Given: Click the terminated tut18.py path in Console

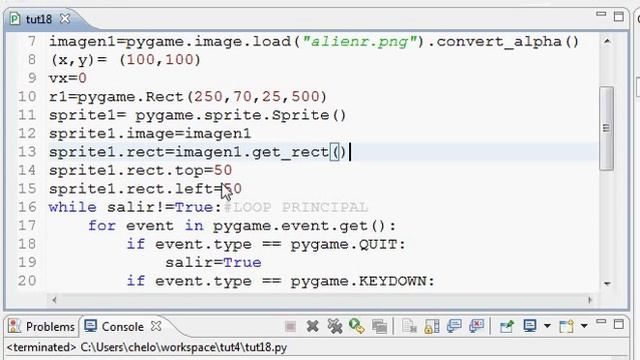Looking at the screenshot, I should 147,347.
